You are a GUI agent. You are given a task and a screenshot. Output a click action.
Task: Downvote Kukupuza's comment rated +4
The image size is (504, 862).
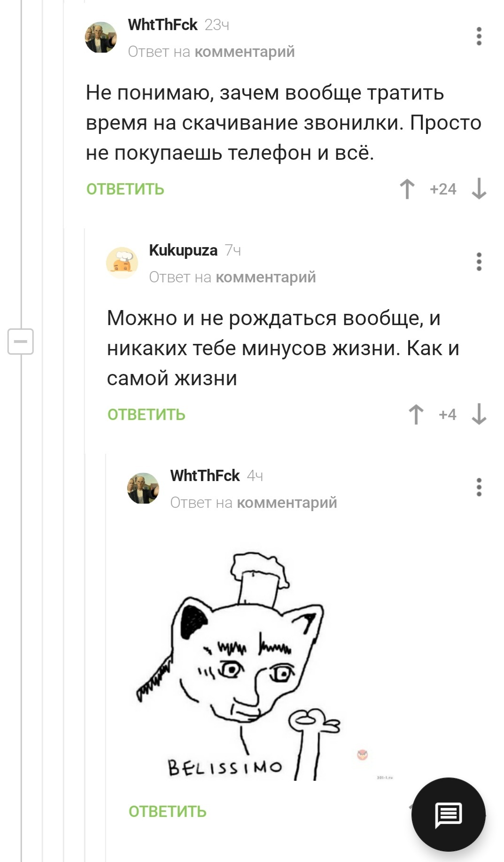479,414
